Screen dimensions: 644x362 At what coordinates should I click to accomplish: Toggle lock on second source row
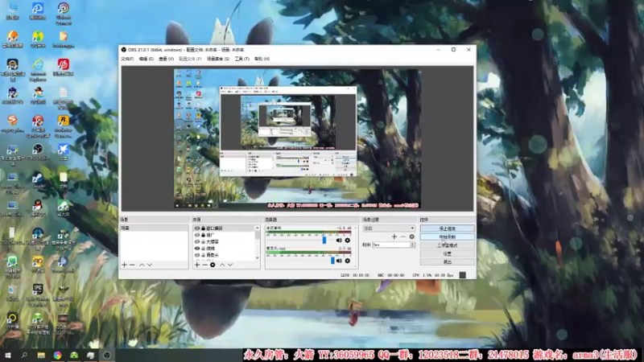tap(204, 235)
